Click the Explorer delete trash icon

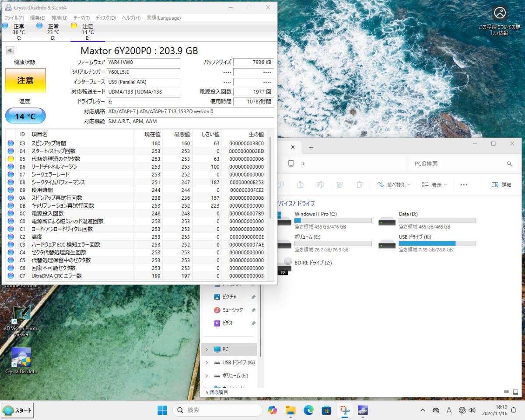(359, 185)
